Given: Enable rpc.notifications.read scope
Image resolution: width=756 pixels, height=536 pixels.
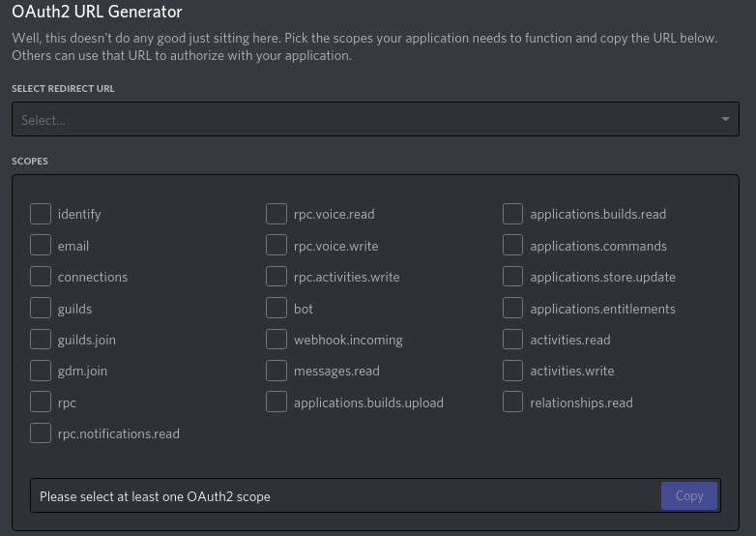Looking at the screenshot, I should (41, 433).
